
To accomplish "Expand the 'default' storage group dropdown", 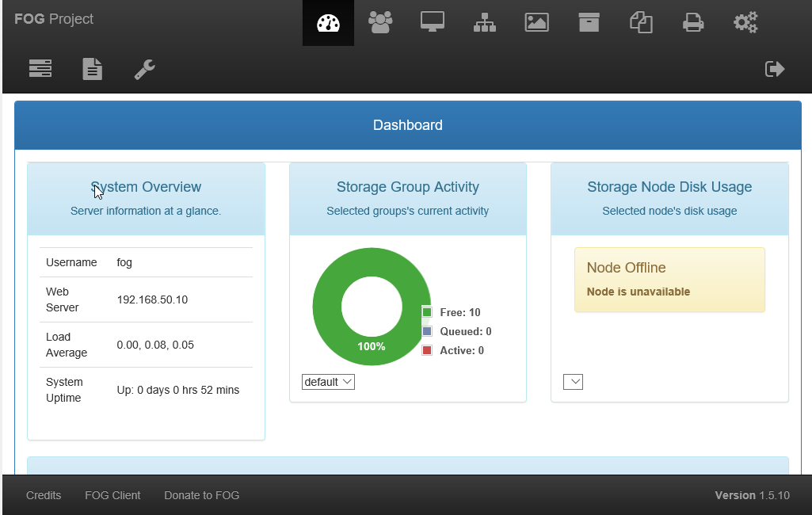I will pos(328,382).
